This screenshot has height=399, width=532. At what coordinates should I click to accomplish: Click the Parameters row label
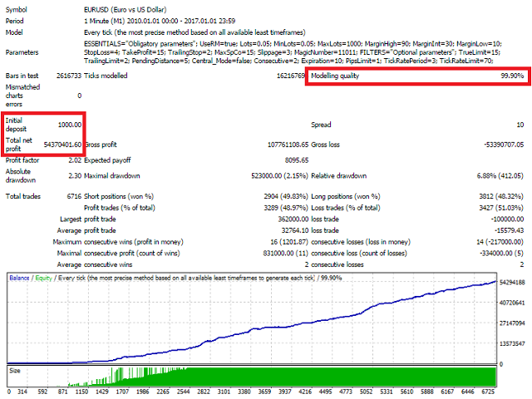[22, 52]
